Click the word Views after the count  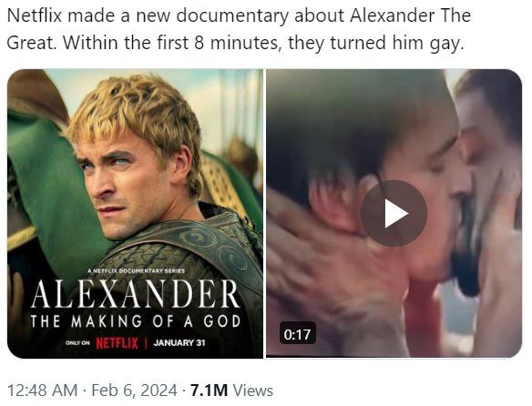[252, 390]
